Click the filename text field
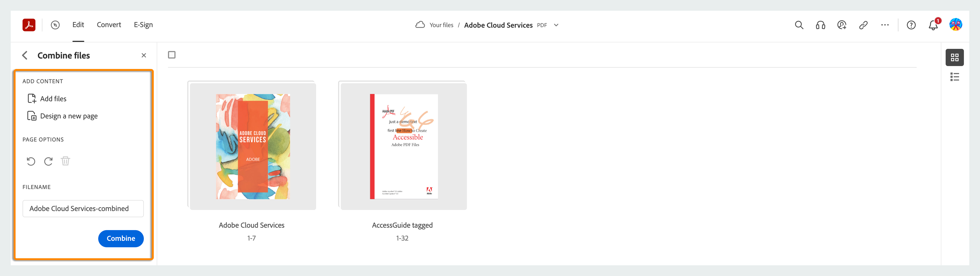This screenshot has width=980, height=276. coord(83,209)
